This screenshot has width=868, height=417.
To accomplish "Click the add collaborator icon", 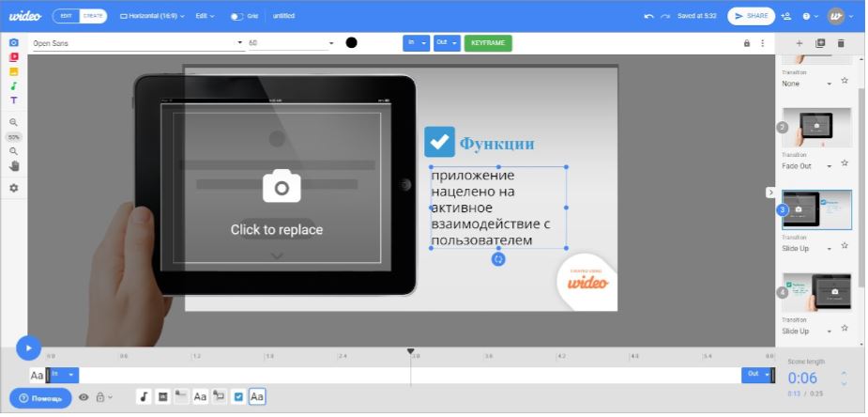I will coord(785,16).
